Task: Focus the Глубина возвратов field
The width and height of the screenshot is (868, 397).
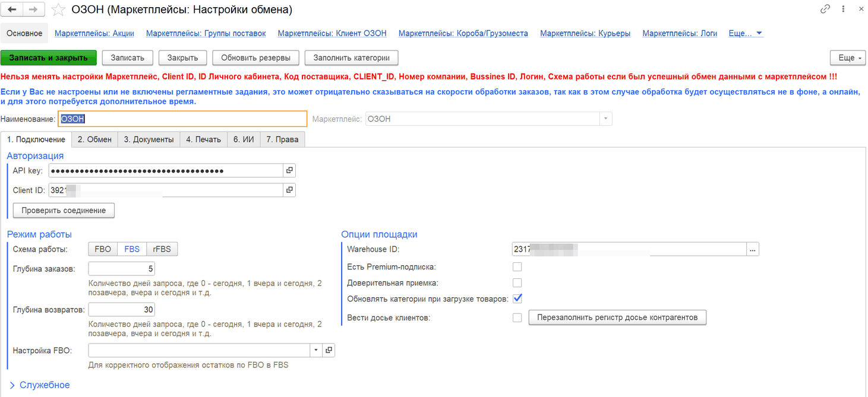Action: 122,309
